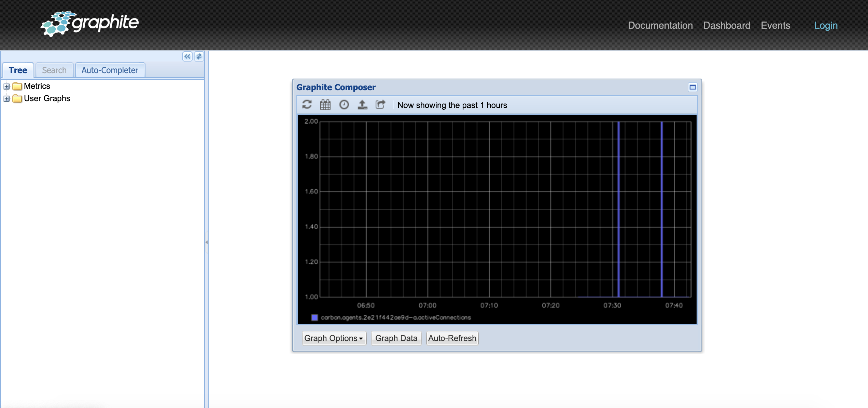Click the graph image area
Image resolution: width=868 pixels, height=408 pixels.
coord(497,219)
